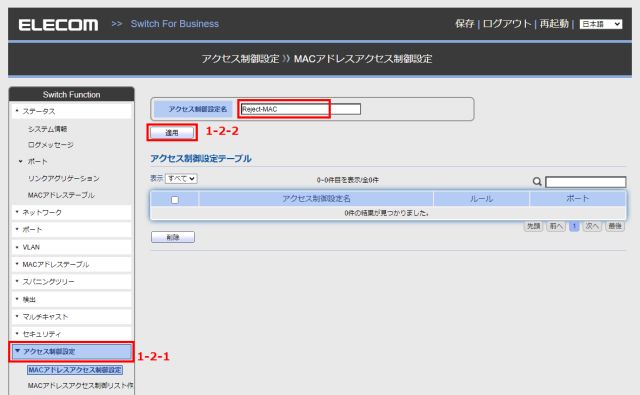640x395 pixels.
Task: Open the 表示 すべて dropdown
Action: (181, 178)
